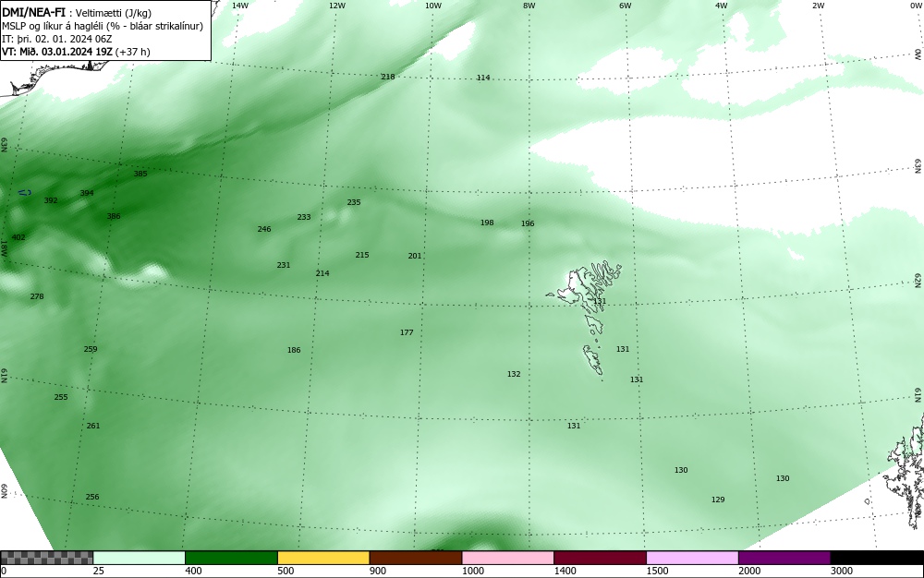
Task: Click the map value "233"
Action: (303, 217)
